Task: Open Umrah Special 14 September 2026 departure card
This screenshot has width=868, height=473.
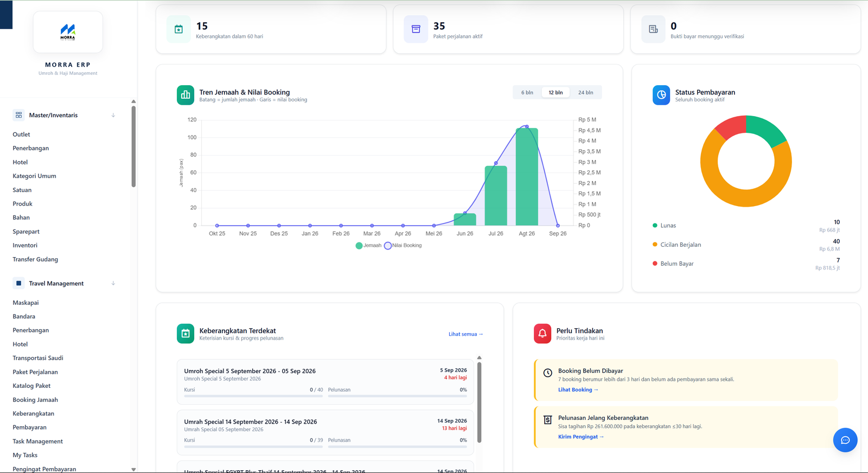Action: [325, 432]
